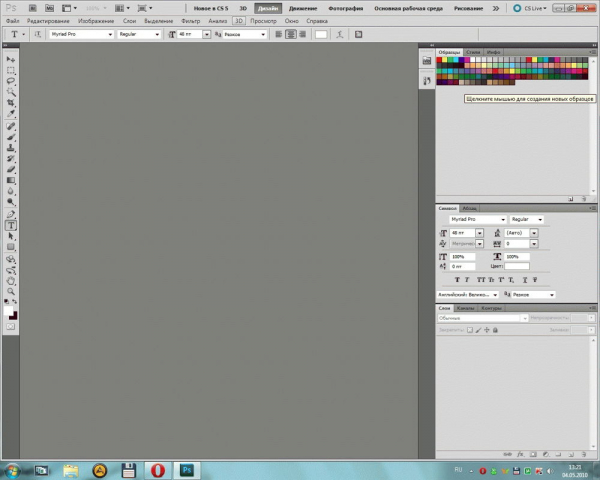Select the Lasso tool
The image size is (600, 480).
tap(11, 81)
